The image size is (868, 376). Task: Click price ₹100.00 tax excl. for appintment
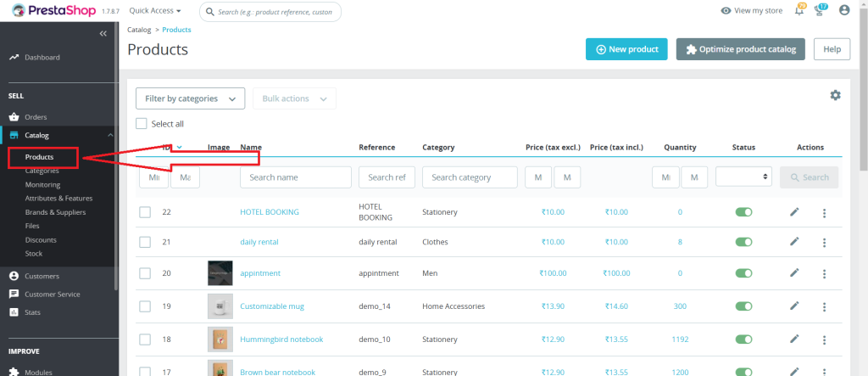click(x=553, y=272)
